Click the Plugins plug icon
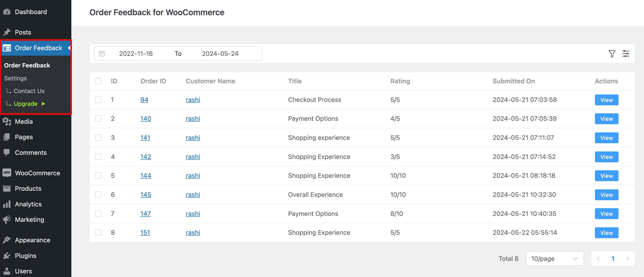Viewport: 644px width, 277px height. pos(7,255)
